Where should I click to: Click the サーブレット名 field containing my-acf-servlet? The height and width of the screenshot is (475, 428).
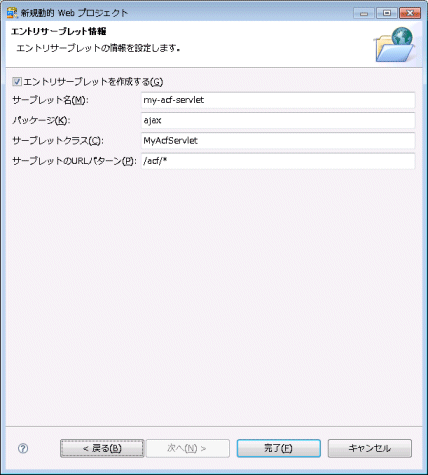click(x=278, y=100)
